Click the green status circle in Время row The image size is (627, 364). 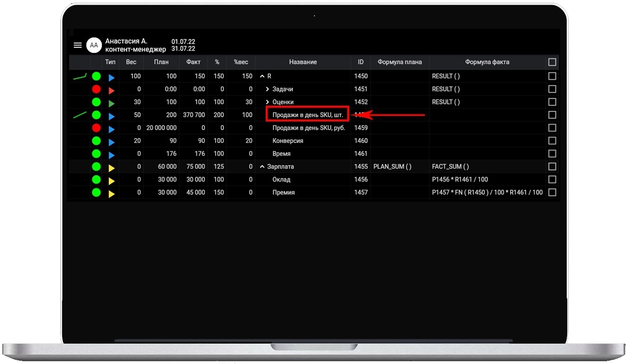96,153
